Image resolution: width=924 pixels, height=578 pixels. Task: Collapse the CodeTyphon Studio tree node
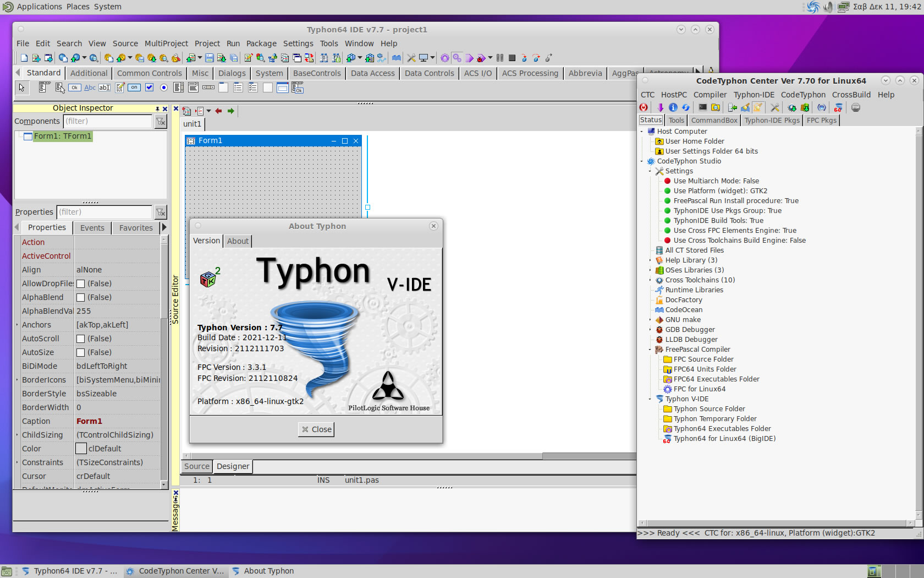pos(642,161)
